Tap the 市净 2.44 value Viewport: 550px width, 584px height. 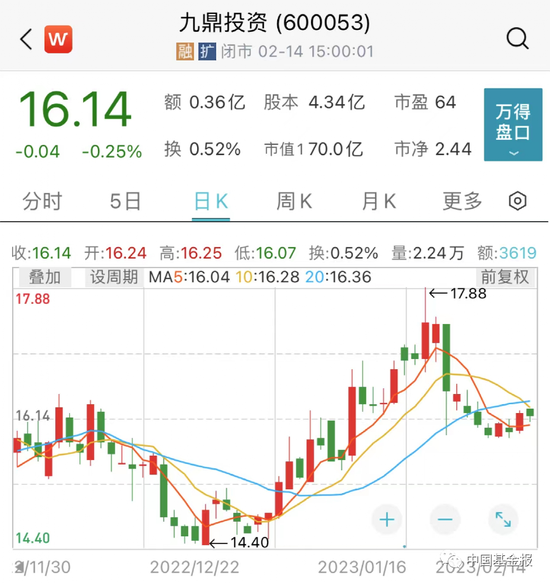coord(433,149)
